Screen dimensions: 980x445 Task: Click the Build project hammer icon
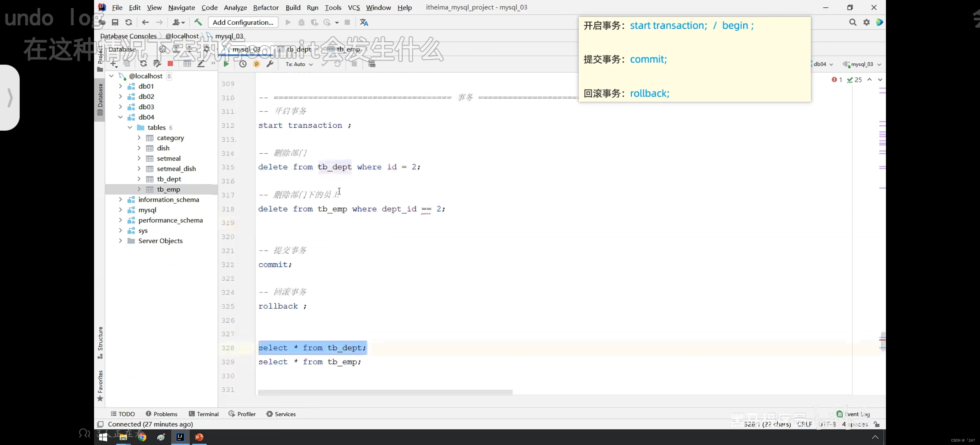click(x=198, y=23)
